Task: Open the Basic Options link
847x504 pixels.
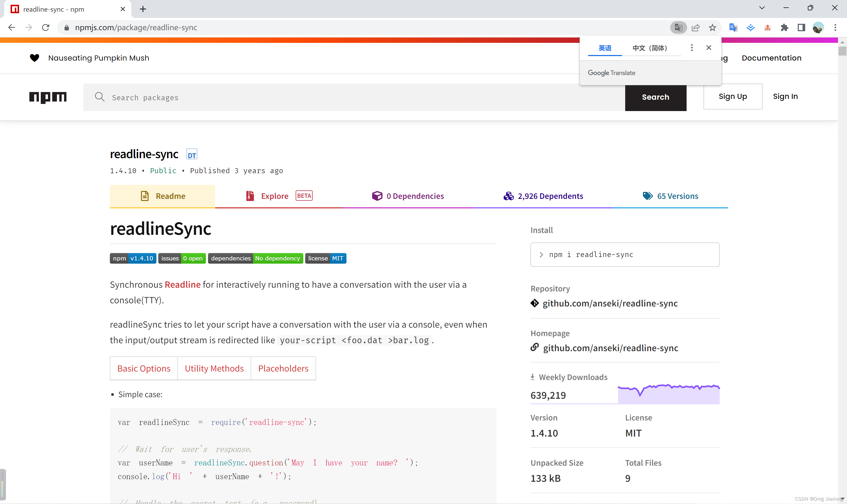Action: tap(144, 369)
